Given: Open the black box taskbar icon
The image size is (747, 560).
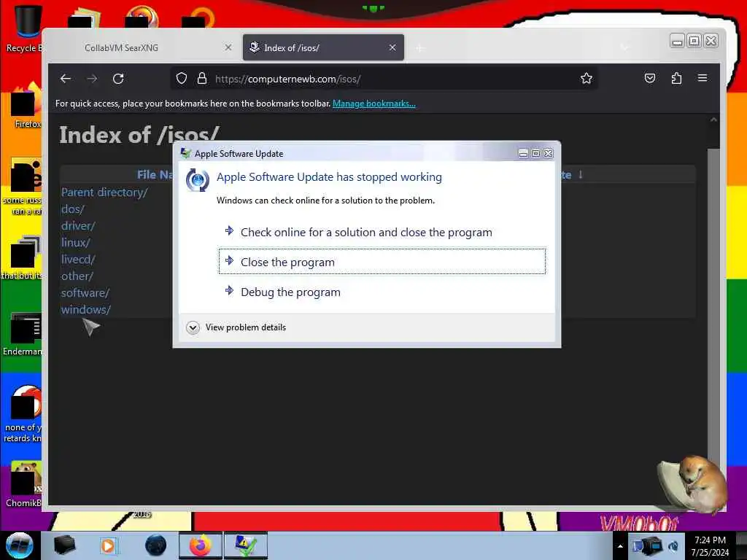Looking at the screenshot, I should [65, 545].
